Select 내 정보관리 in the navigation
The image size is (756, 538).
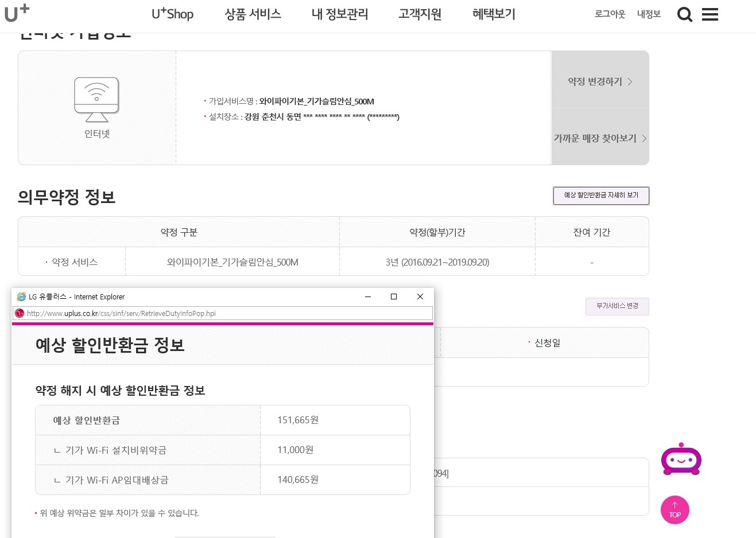point(340,14)
